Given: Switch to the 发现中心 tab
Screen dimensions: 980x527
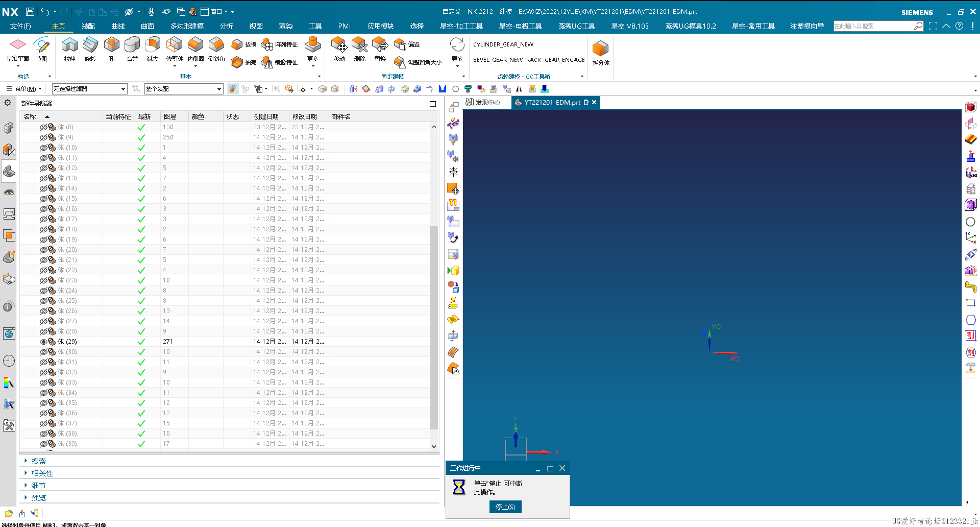Looking at the screenshot, I should click(483, 103).
